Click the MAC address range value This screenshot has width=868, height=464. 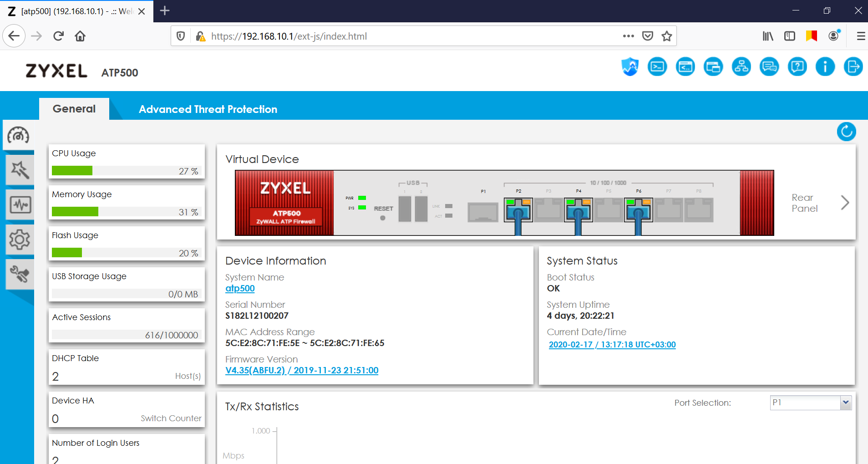click(305, 343)
